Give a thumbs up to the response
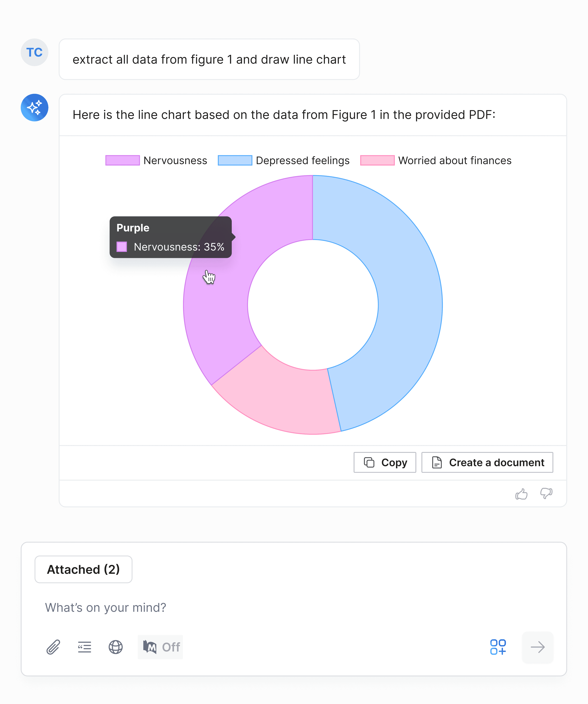 [x=521, y=494]
